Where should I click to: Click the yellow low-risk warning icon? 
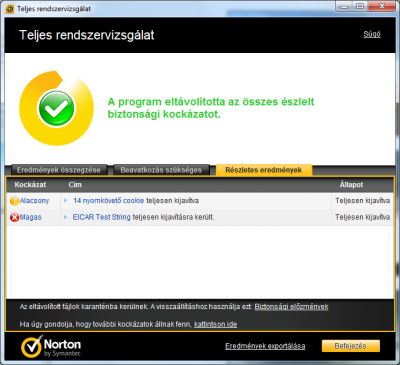pos(14,201)
